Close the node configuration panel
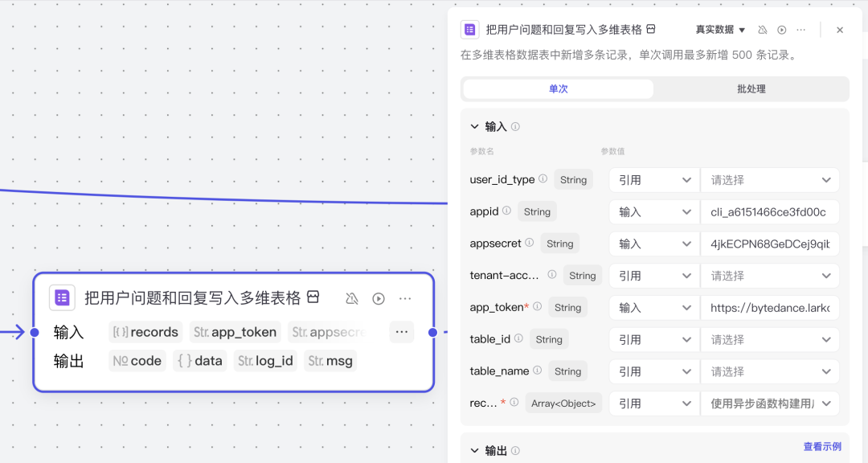 pos(840,30)
